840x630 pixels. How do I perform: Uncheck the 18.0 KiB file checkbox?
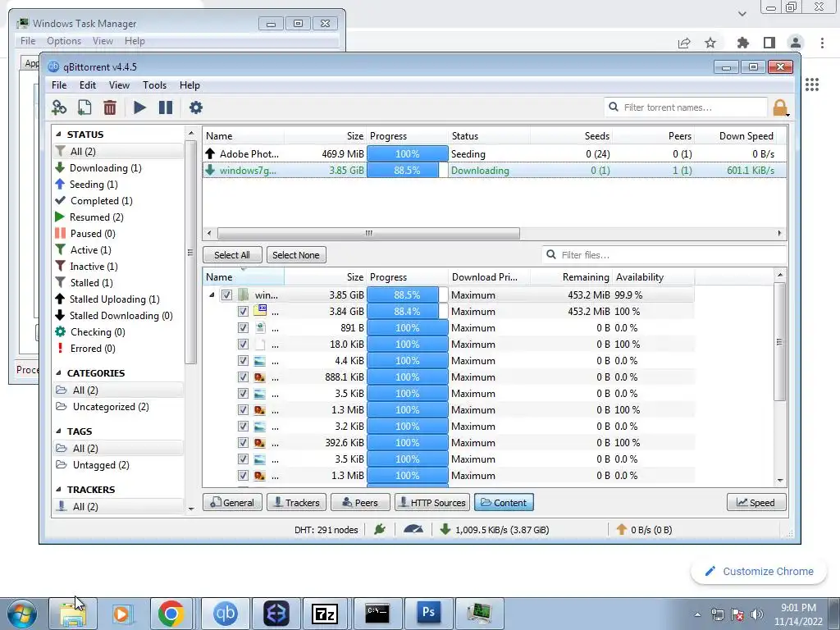tap(243, 345)
